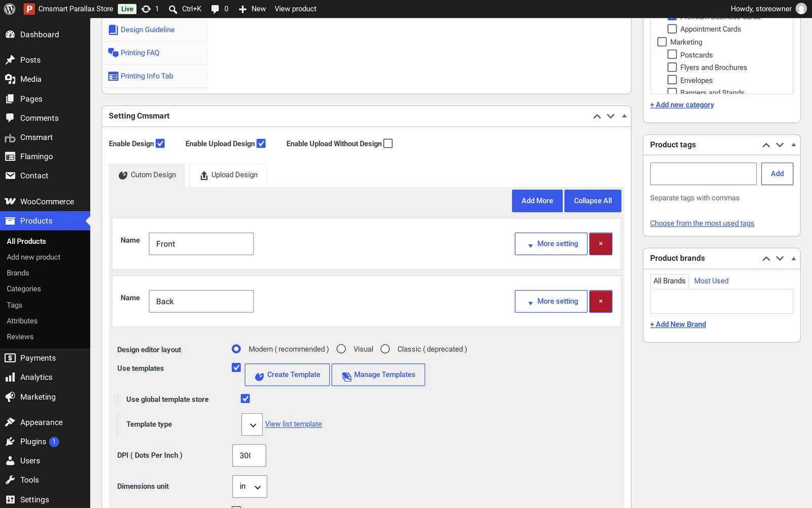The height and width of the screenshot is (508, 812).
Task: Toggle Use global template store checkbox
Action: [x=246, y=399]
